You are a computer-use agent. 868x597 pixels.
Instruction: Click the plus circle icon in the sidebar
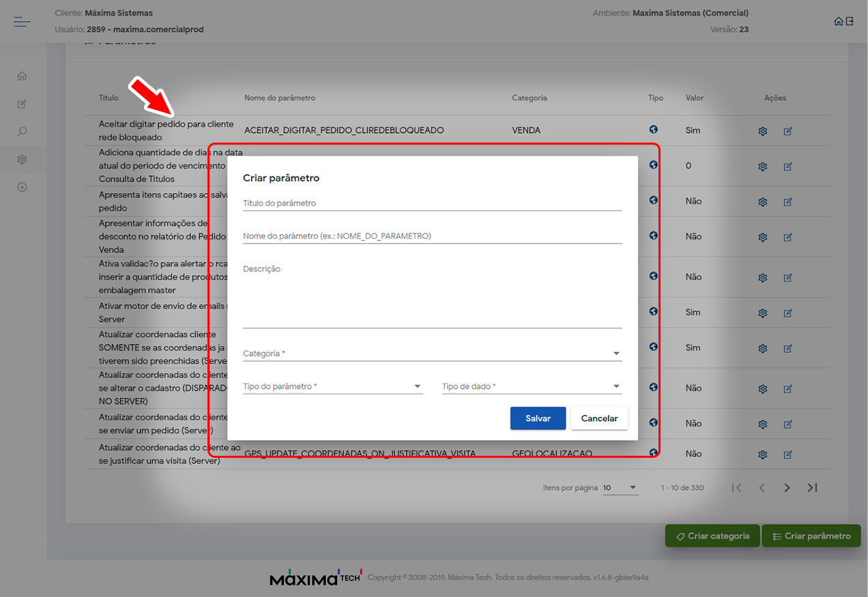(x=22, y=187)
